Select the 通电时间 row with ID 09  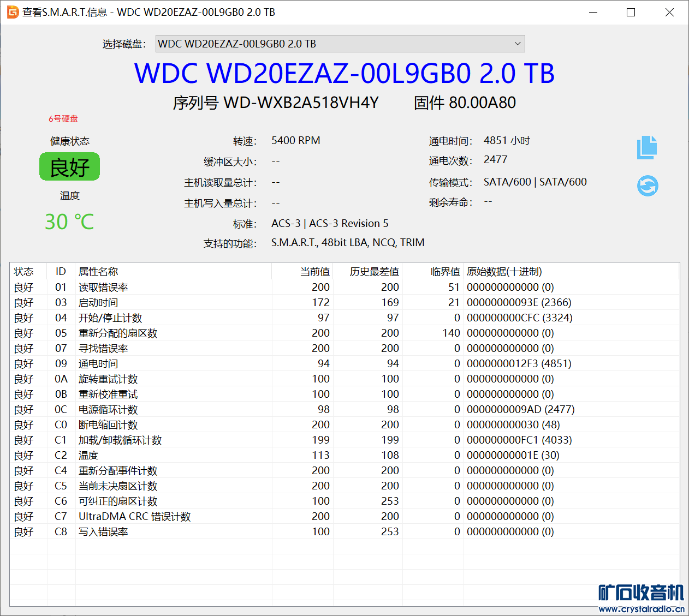(344, 363)
